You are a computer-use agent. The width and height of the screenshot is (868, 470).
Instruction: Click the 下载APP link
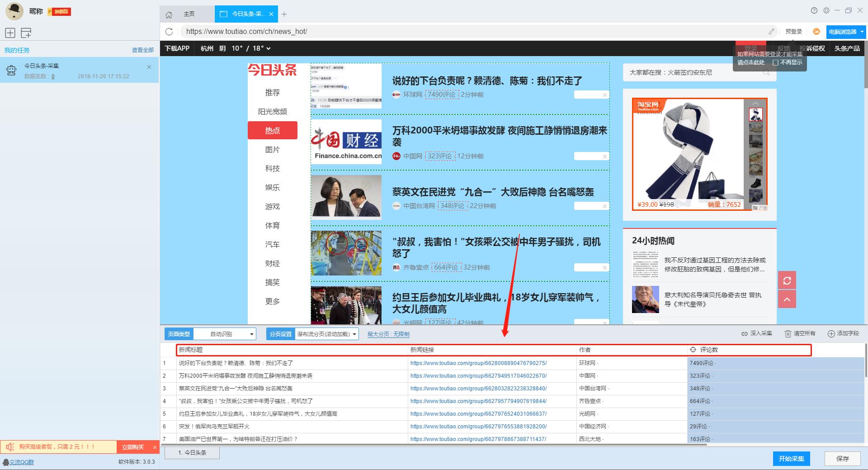click(177, 48)
